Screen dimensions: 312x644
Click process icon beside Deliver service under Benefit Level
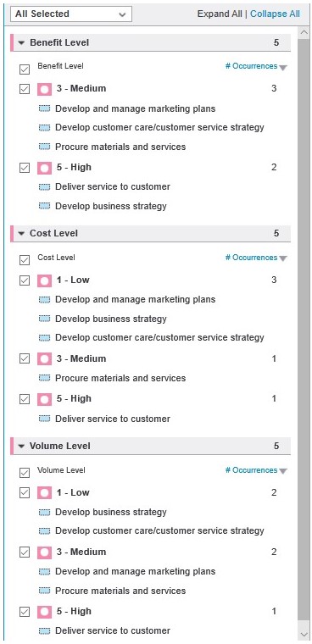coord(44,187)
